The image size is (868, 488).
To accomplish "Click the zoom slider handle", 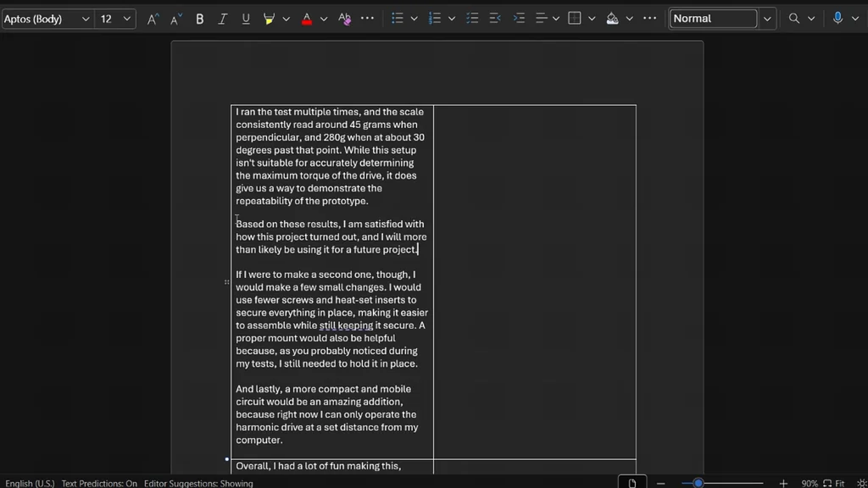I will tap(698, 483).
